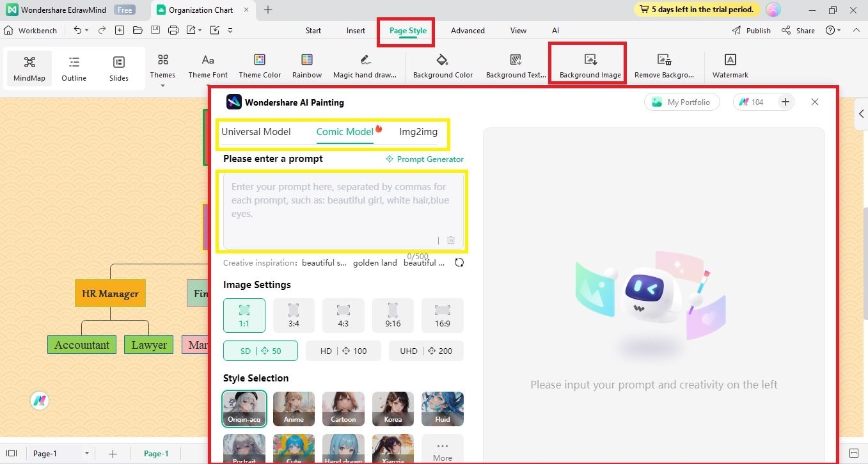Clear prompt with trash icon
868x464 pixels.
451,240
